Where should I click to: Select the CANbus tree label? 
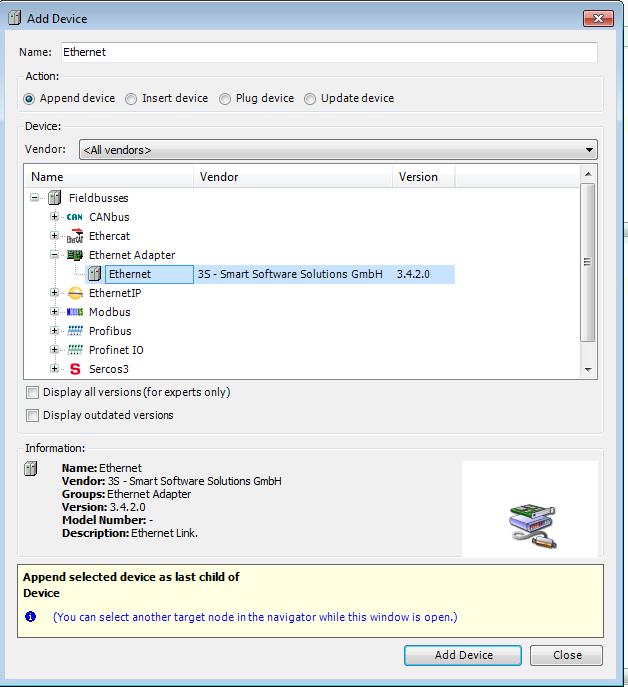(x=109, y=217)
